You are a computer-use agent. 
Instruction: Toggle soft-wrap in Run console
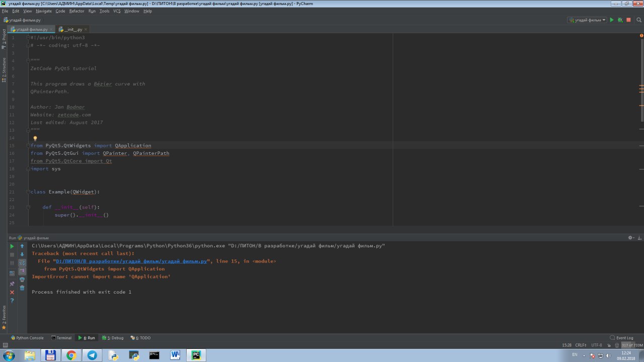pyautogui.click(x=22, y=263)
